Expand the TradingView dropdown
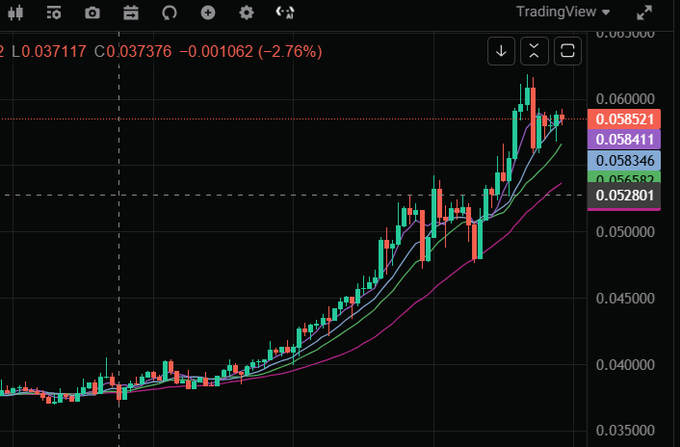The image size is (680, 447). (x=563, y=12)
